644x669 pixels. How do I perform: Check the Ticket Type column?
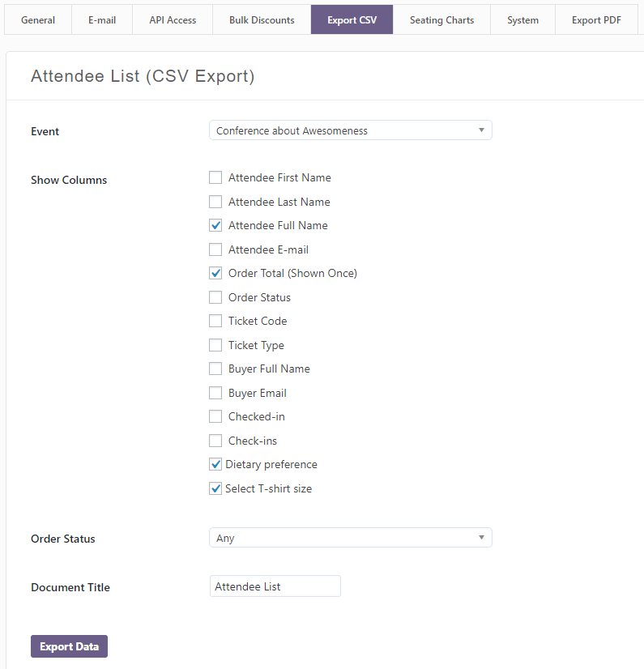pyautogui.click(x=215, y=345)
